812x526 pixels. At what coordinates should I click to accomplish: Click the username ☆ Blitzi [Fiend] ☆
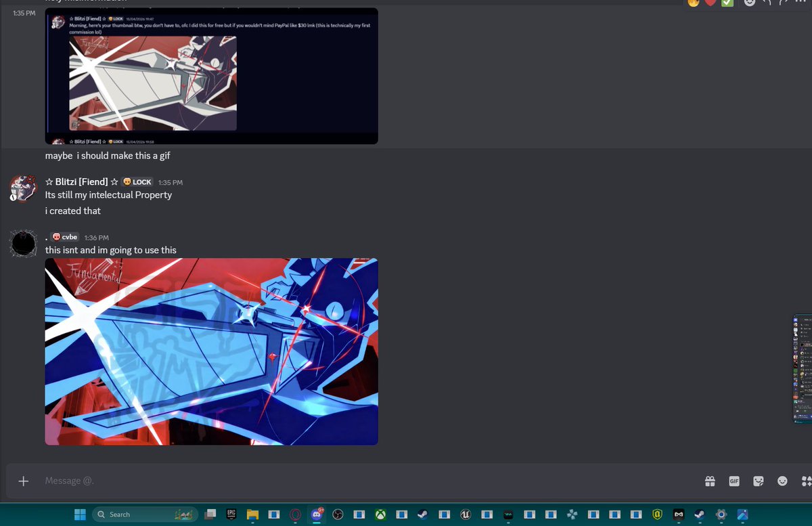pos(82,181)
